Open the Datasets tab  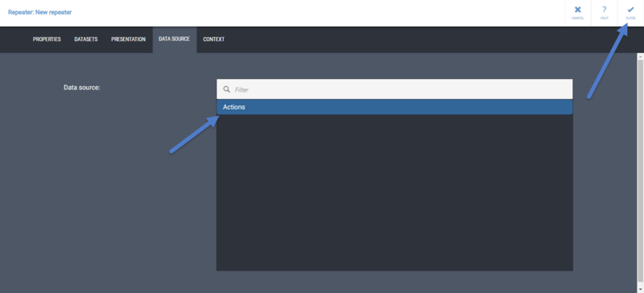pos(86,39)
